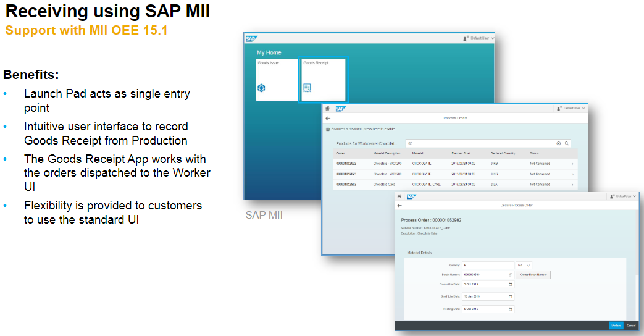Open details chevron for order 000001052822
644x336 pixels.
[572, 164]
